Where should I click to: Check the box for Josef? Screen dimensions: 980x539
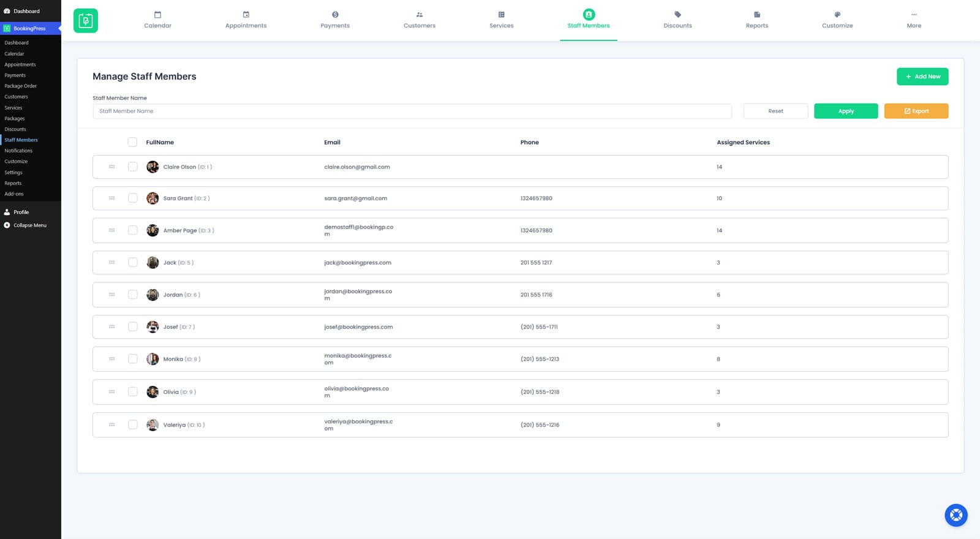point(132,326)
